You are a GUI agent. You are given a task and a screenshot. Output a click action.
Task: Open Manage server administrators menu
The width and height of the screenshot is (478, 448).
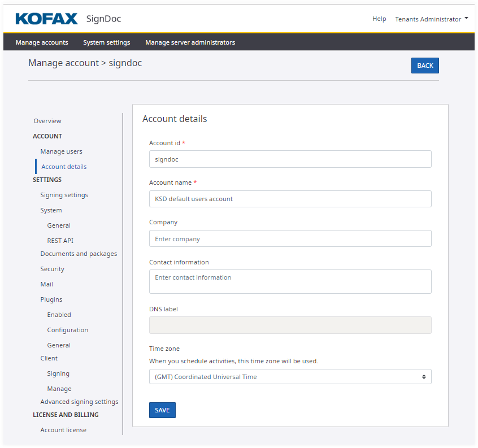pyautogui.click(x=190, y=42)
